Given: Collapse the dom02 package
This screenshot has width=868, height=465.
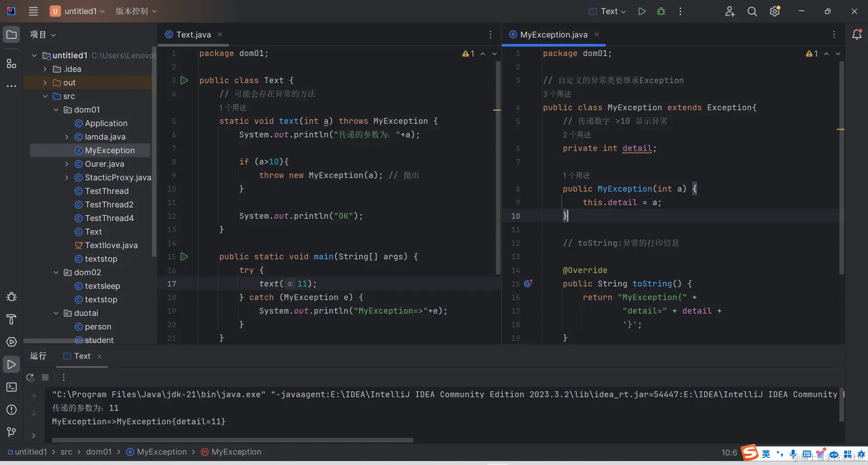Looking at the screenshot, I should 56,272.
